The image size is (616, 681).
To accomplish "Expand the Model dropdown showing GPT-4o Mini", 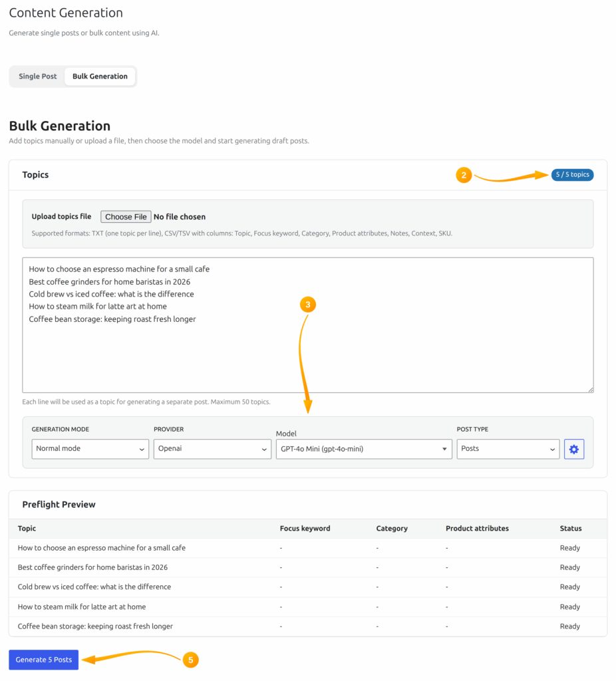I will (364, 449).
